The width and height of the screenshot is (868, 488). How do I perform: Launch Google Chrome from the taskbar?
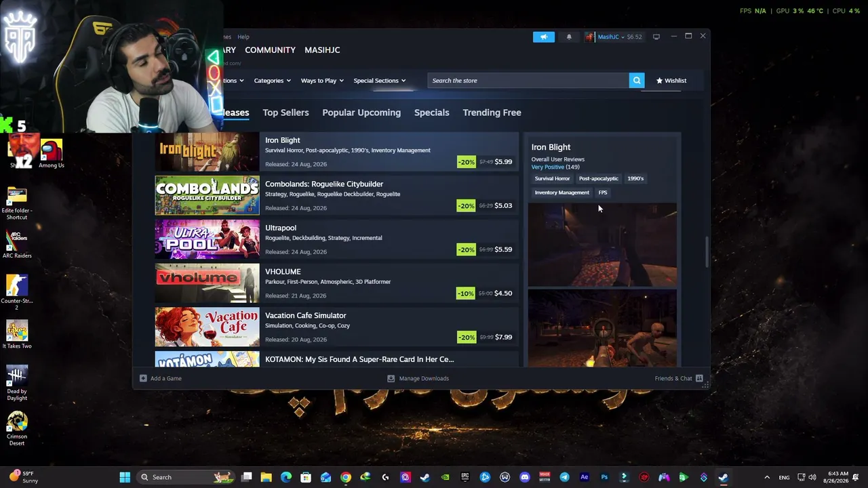[346, 477]
